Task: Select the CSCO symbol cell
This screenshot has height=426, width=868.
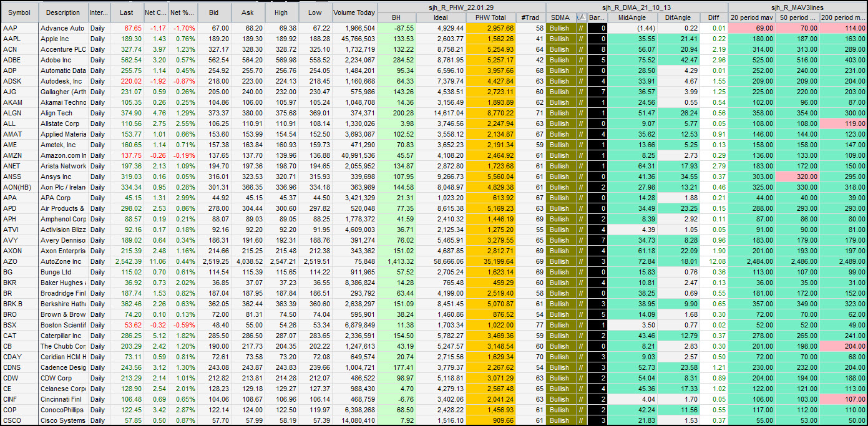Action: [19, 420]
